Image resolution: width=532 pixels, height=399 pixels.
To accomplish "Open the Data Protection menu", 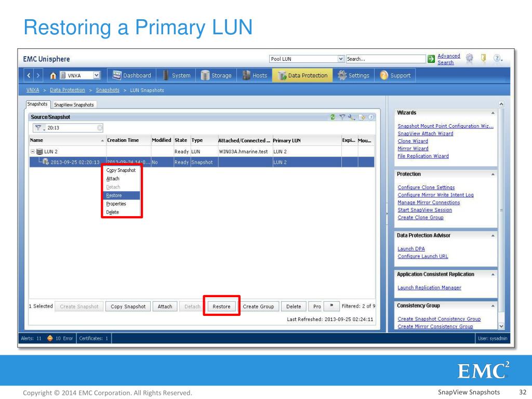I will point(303,75).
